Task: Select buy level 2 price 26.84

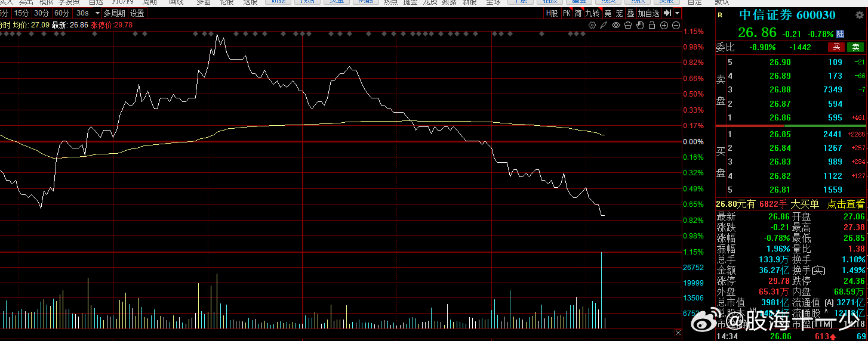Action: 780,148
